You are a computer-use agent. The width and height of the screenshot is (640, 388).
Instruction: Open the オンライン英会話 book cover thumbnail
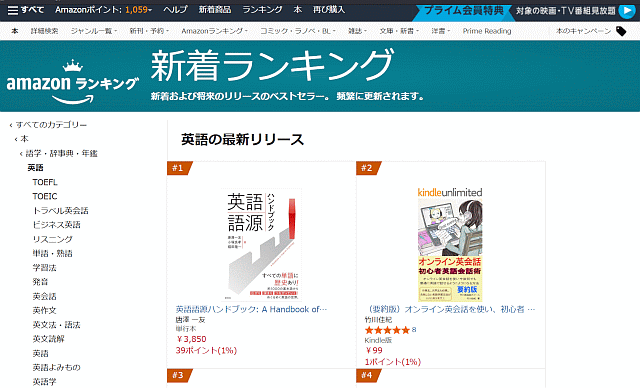click(450, 245)
